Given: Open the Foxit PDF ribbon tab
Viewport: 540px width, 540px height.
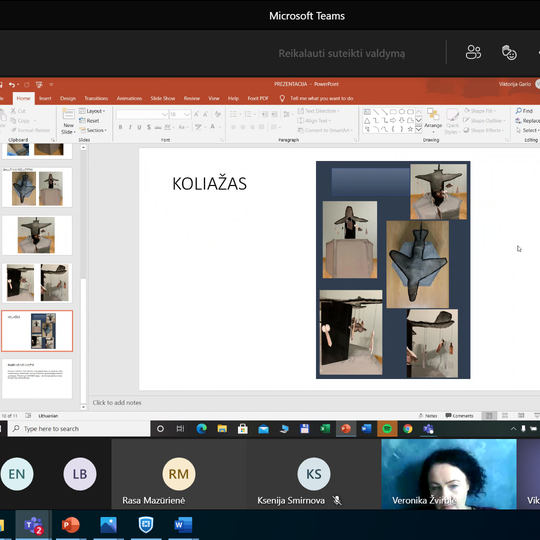Looking at the screenshot, I should (x=258, y=98).
